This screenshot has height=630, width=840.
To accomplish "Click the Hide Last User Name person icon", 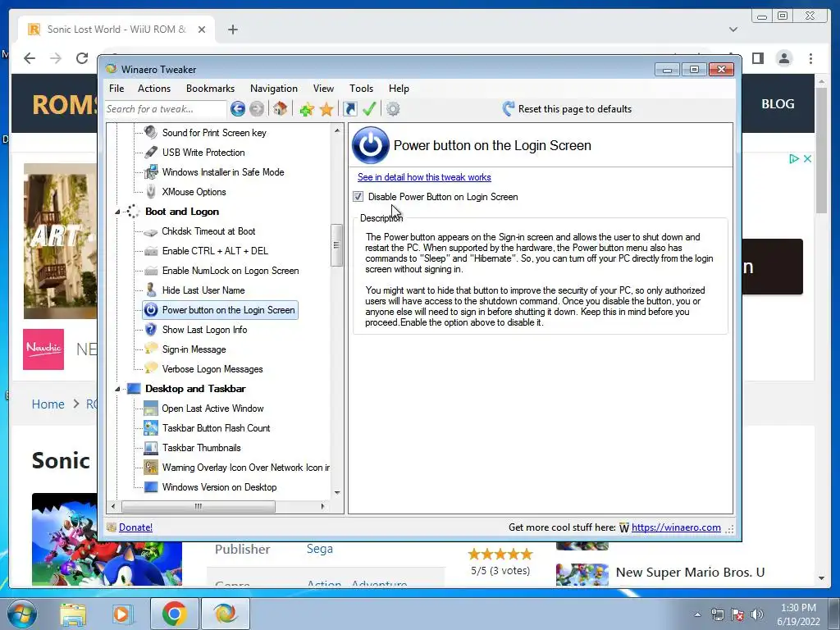I will 151,290.
